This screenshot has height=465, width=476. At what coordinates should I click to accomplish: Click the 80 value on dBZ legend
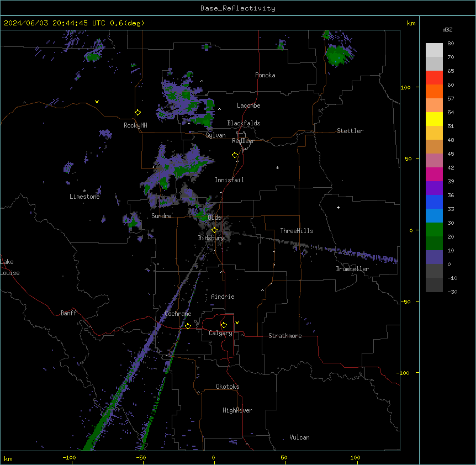tap(451, 44)
